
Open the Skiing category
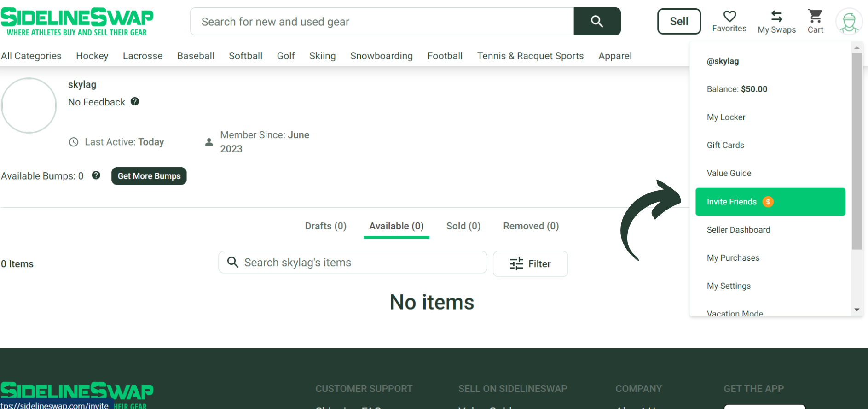pyautogui.click(x=323, y=56)
